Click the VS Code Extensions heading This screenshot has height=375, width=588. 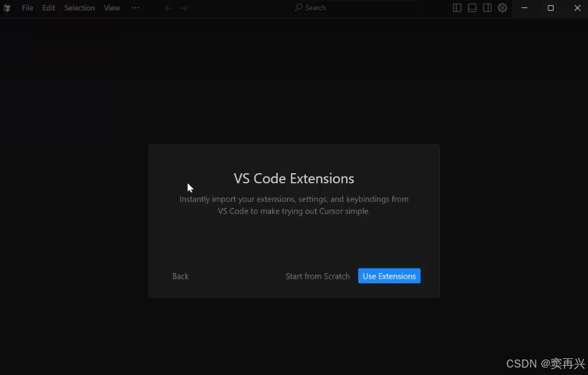coord(294,179)
